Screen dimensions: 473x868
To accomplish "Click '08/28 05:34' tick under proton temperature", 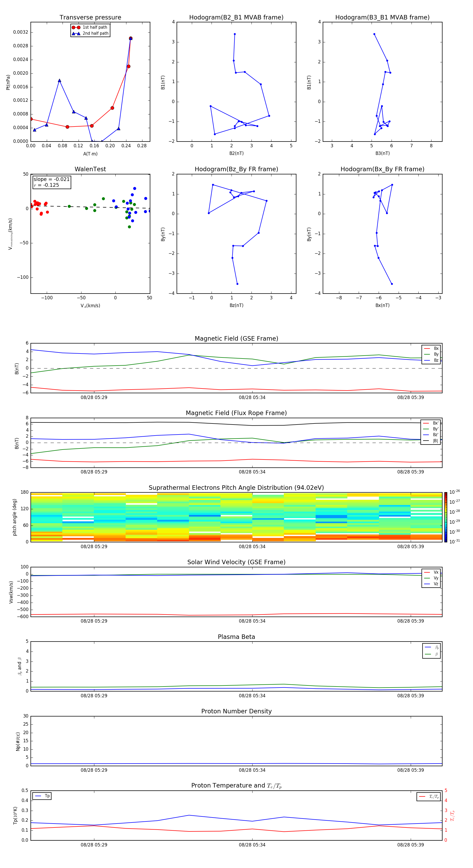I will (x=252, y=845).
